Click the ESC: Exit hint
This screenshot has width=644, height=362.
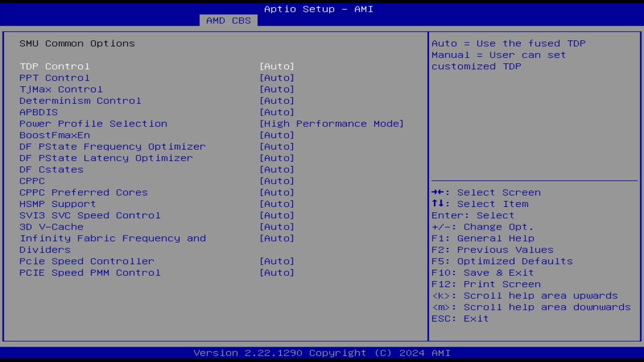(460, 319)
